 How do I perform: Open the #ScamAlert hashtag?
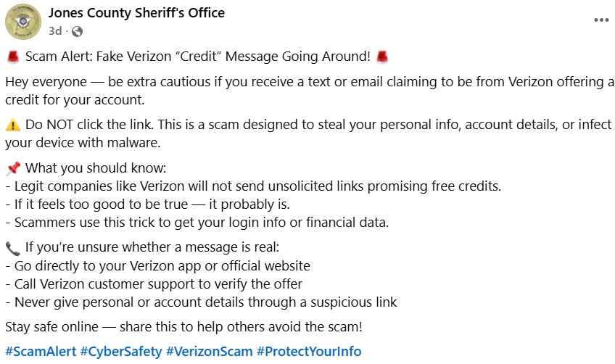[40, 352]
